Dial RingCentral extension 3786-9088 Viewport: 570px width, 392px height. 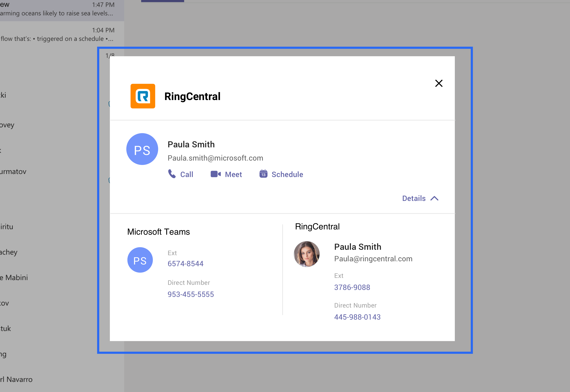[352, 287]
